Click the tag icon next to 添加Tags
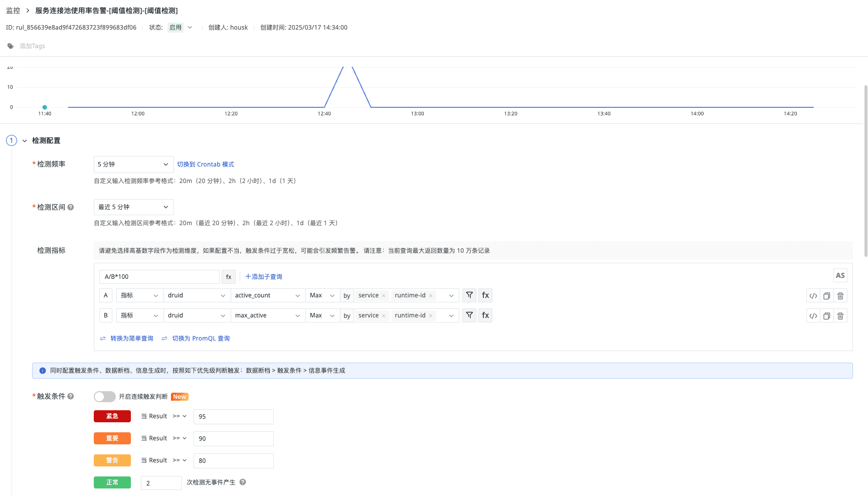This screenshot has height=496, width=868. pyautogui.click(x=11, y=46)
